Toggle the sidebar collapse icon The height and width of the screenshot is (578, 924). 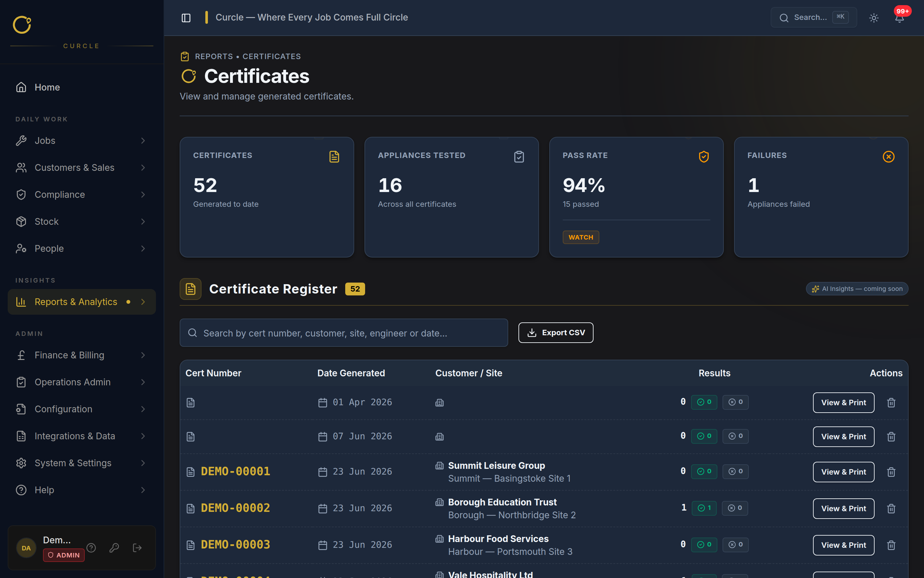click(186, 18)
